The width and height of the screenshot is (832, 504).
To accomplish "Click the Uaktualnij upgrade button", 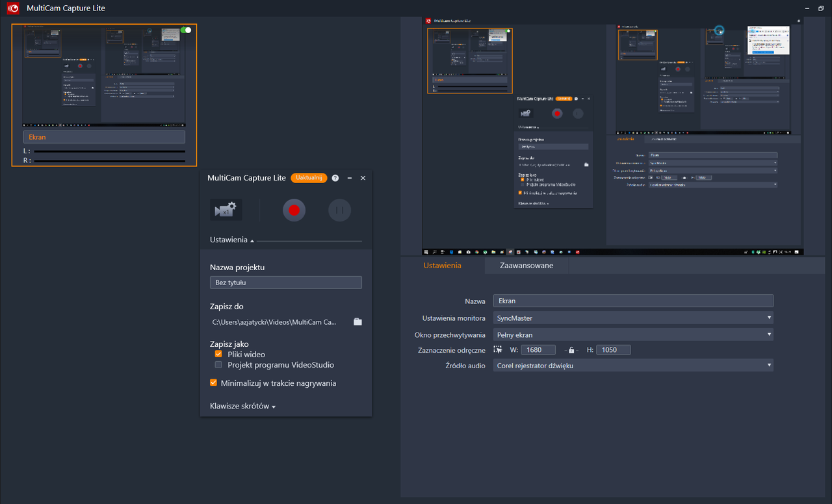I will pos(309,178).
